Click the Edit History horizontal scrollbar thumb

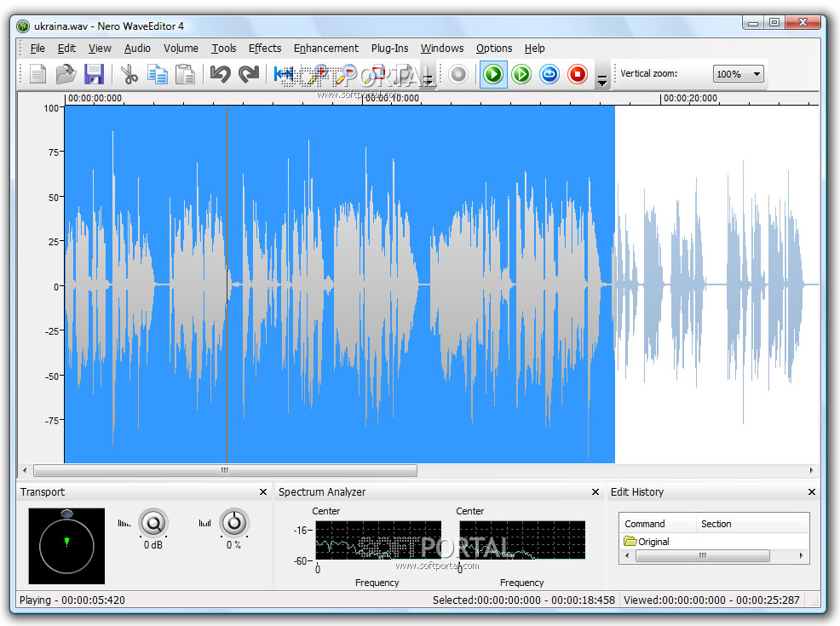click(702, 556)
